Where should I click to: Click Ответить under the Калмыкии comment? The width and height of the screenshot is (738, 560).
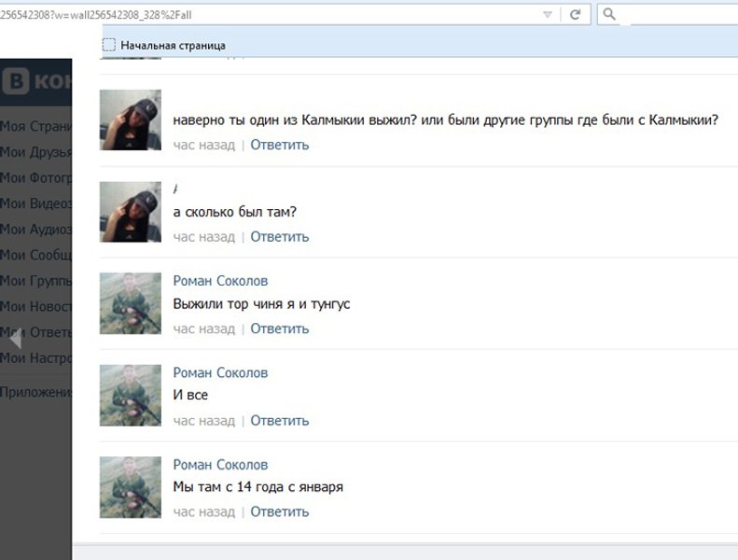tap(279, 145)
